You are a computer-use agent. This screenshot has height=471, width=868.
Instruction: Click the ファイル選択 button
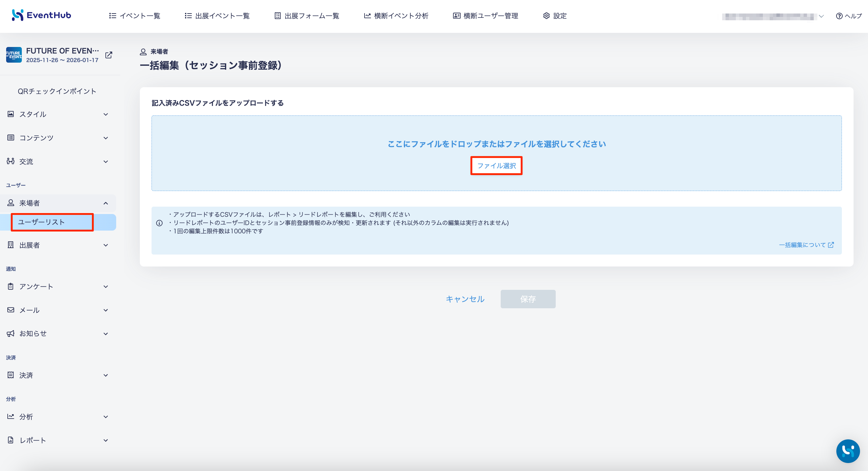tap(496, 165)
